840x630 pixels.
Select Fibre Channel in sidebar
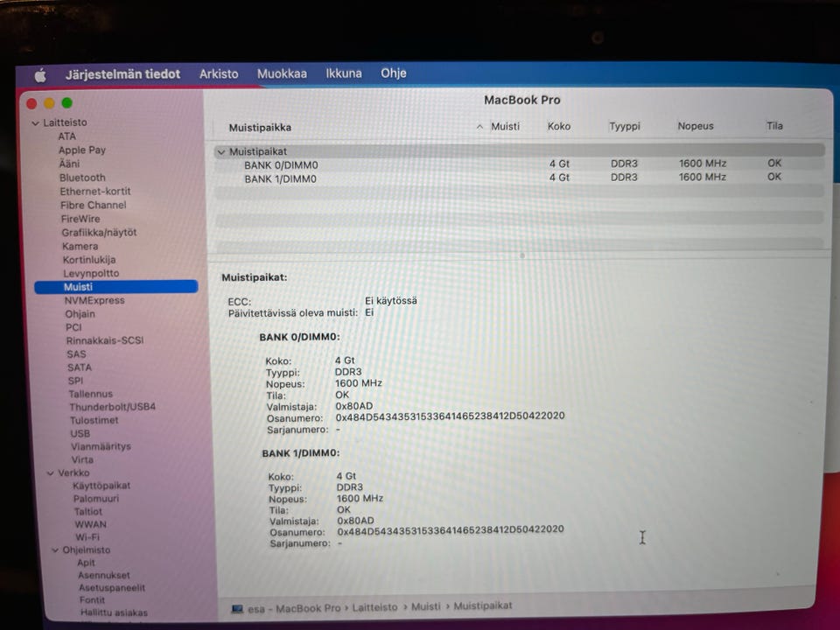(94, 205)
